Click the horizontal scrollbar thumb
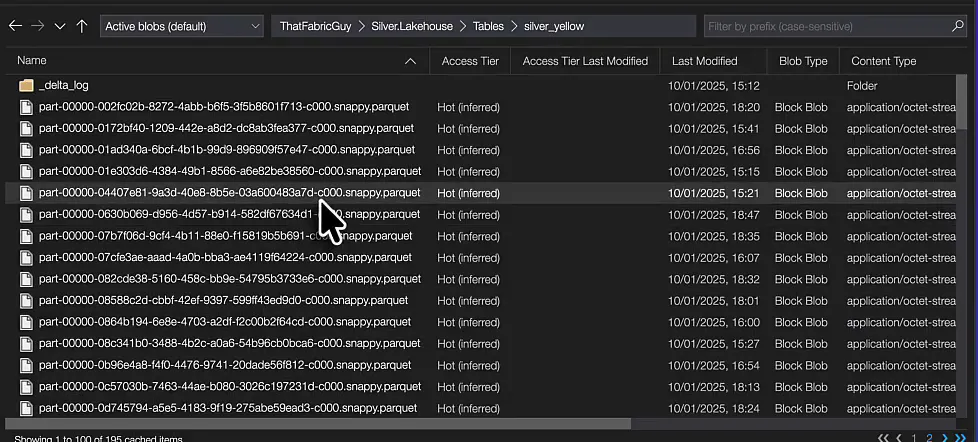 pyautogui.click(x=317, y=424)
